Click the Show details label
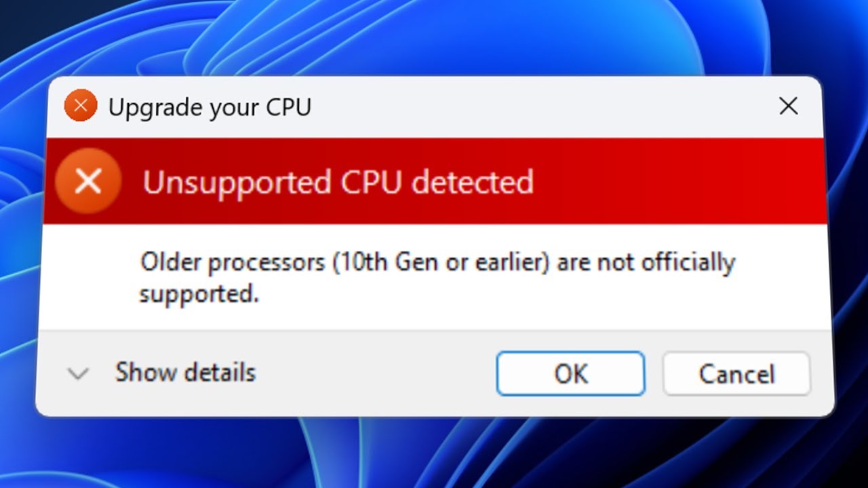868x488 pixels. point(185,373)
